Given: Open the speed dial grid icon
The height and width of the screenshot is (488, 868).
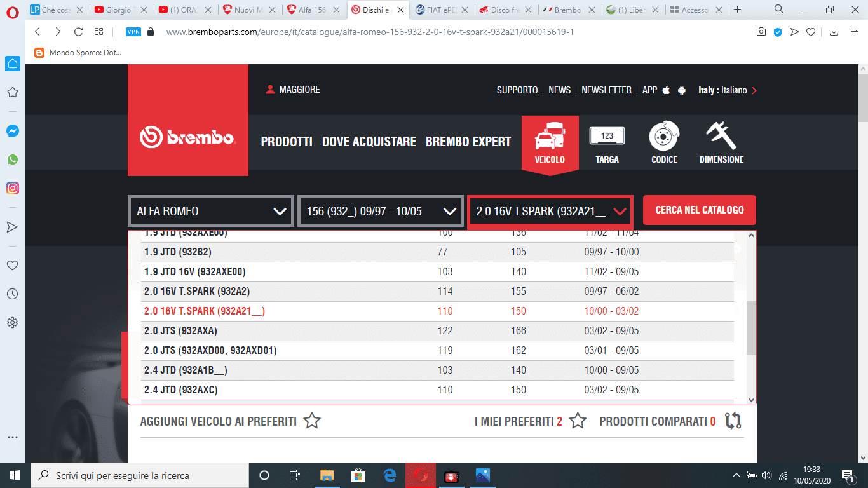Looking at the screenshot, I should 98,32.
